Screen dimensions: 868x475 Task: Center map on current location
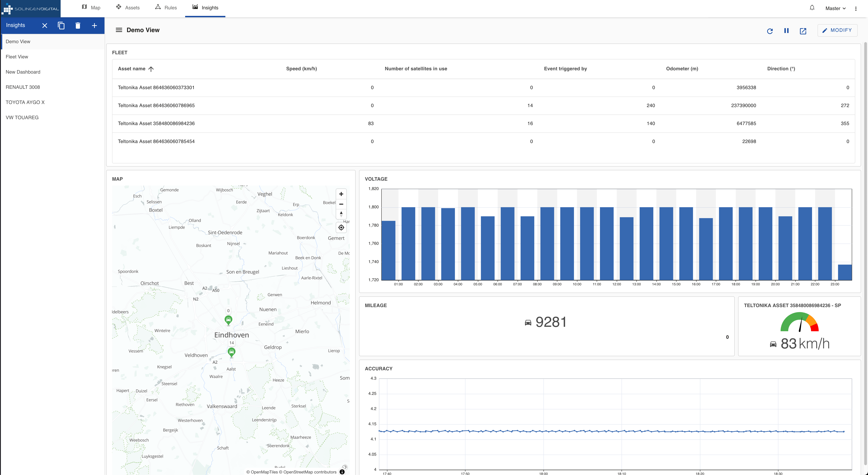tap(341, 227)
